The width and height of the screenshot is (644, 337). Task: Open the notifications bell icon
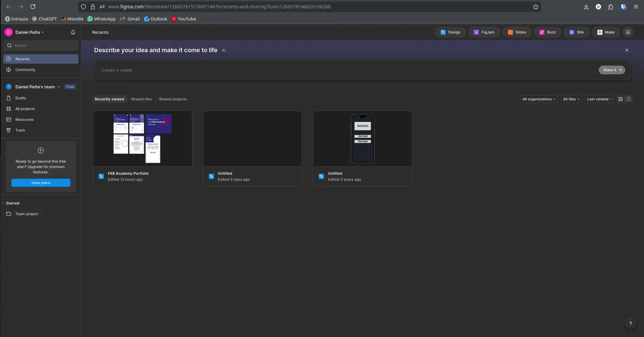[73, 32]
